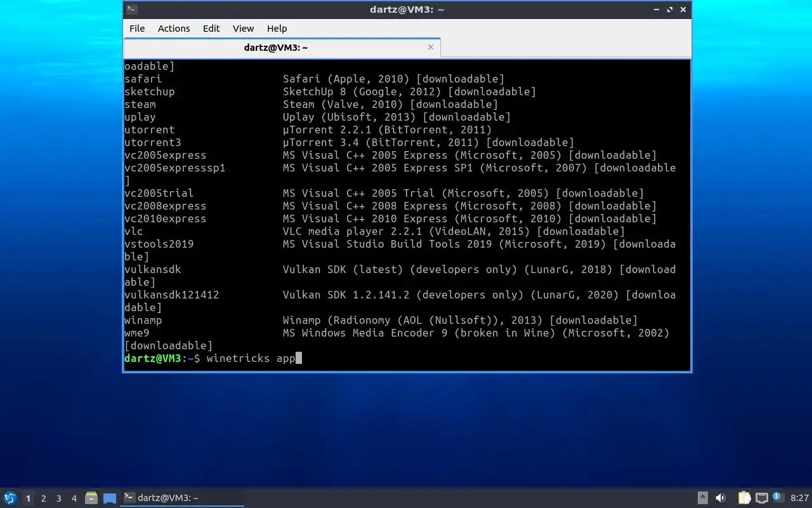Click the 'dartz@VM3' green prompt text
The width and height of the screenshot is (812, 508).
click(152, 358)
